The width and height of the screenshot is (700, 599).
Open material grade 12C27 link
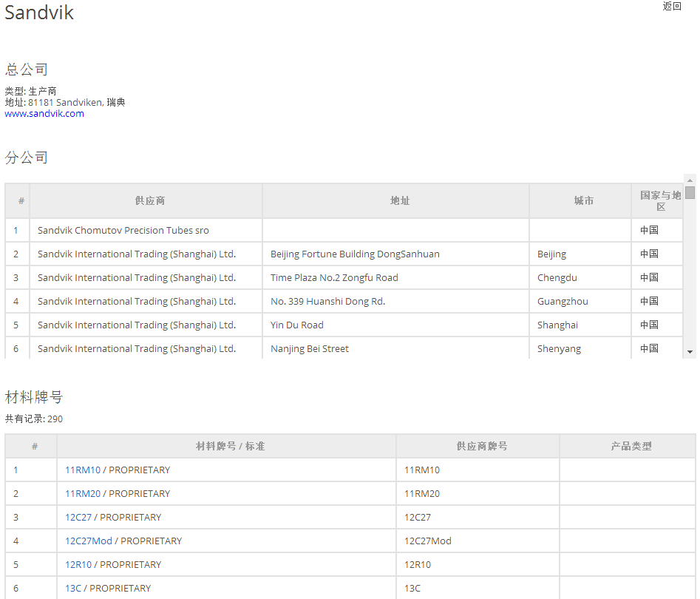78,517
